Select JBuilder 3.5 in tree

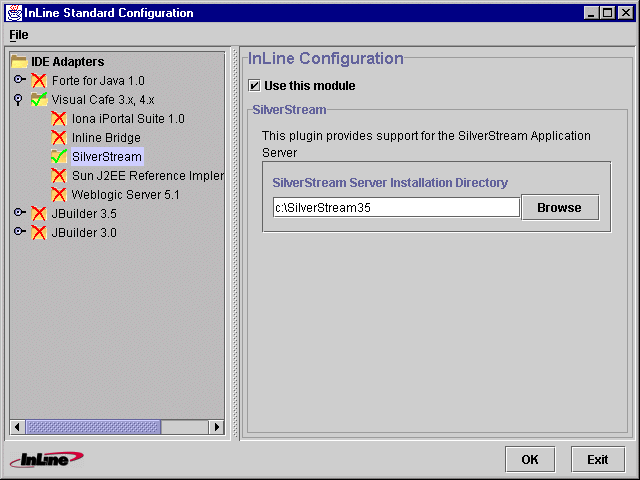pos(84,213)
